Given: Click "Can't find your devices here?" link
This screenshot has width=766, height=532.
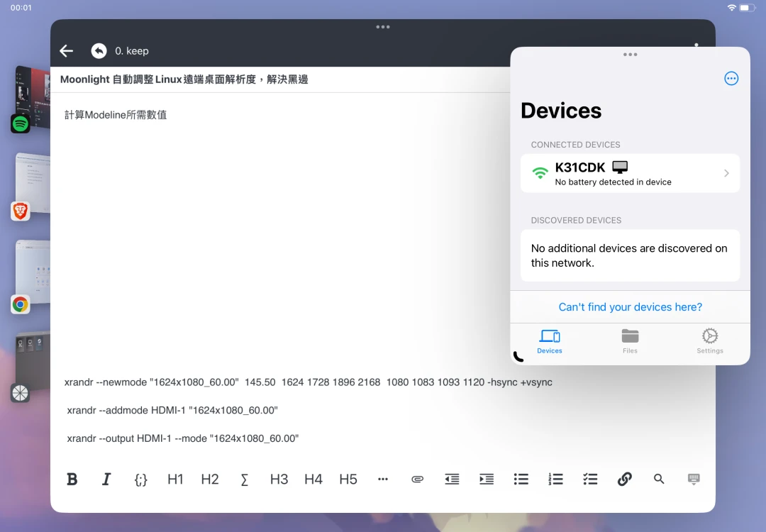Looking at the screenshot, I should pyautogui.click(x=630, y=307).
